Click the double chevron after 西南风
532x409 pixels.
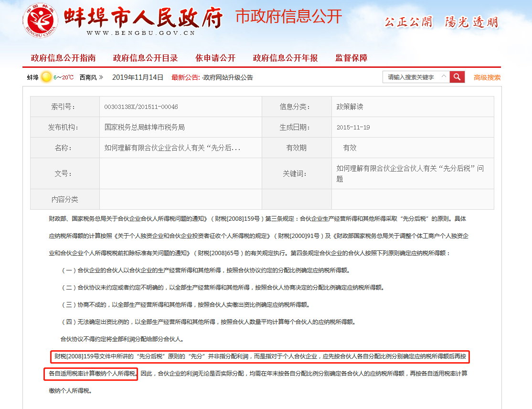[101, 77]
